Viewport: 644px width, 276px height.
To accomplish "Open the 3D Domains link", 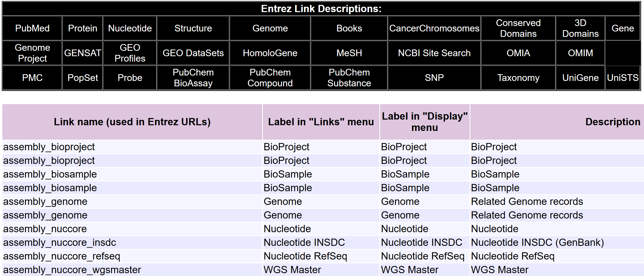I will pos(580,28).
